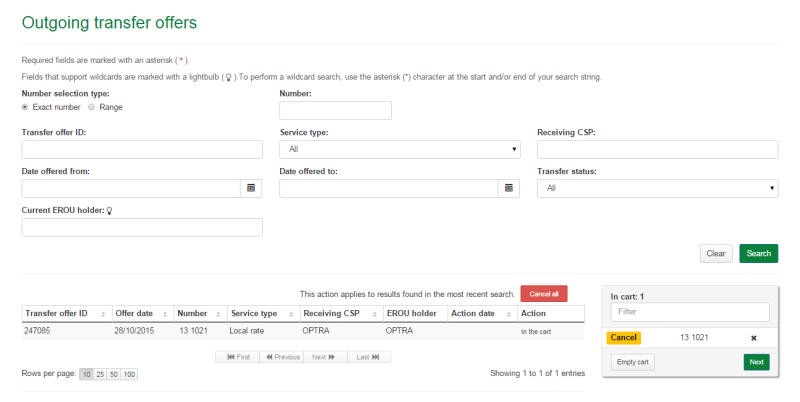Select the Exact number radio option
The image size is (800, 402).
[24, 107]
